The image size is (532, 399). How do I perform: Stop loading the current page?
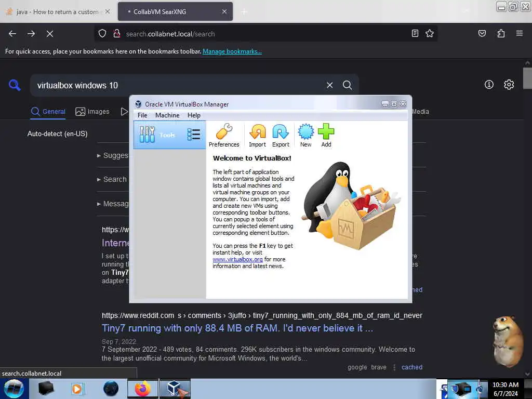(50, 34)
